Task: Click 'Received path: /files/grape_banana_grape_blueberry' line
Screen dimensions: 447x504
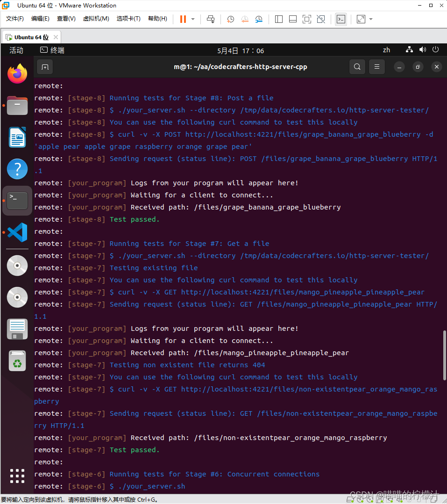Action: [235, 207]
